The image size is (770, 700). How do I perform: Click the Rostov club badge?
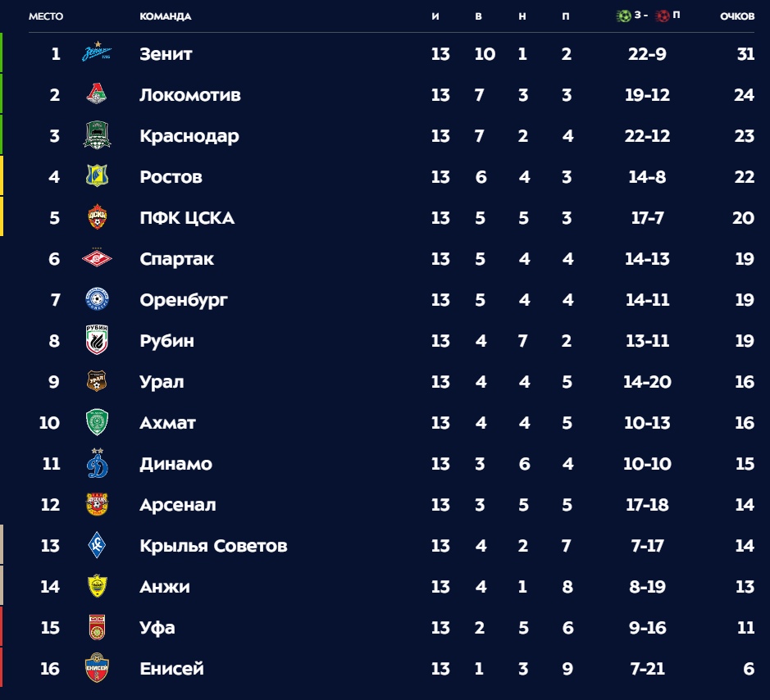pyautogui.click(x=97, y=177)
